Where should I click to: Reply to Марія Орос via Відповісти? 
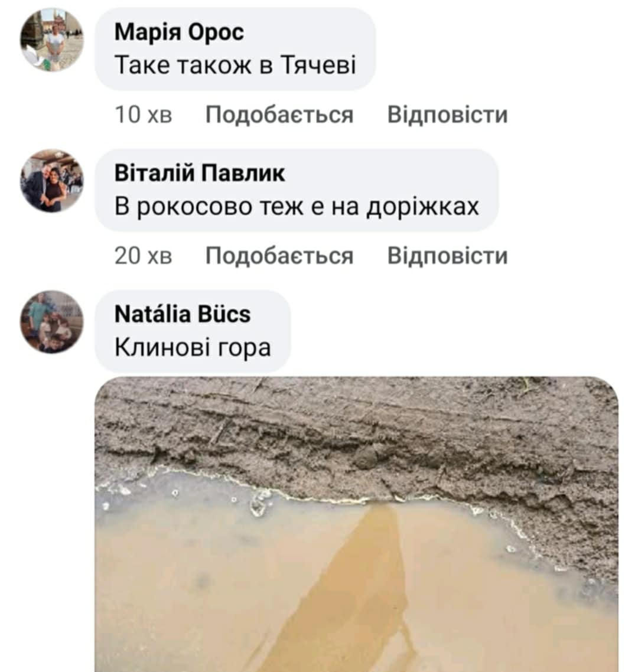pos(447,115)
